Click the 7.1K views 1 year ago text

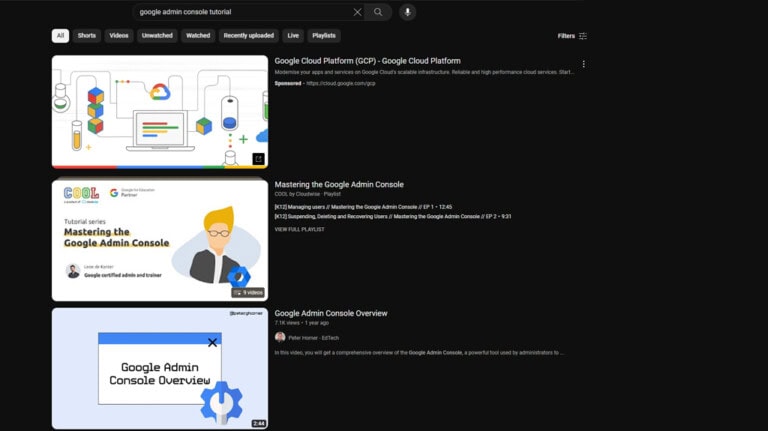302,323
